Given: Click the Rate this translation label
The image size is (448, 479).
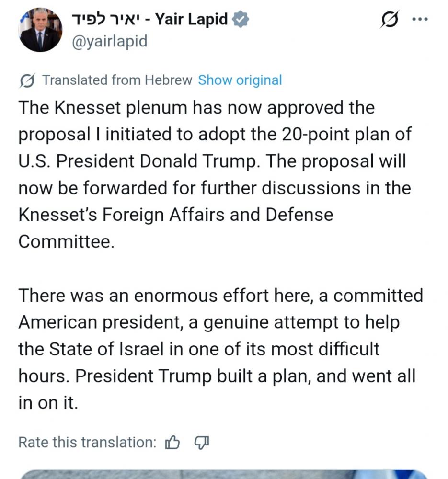Looking at the screenshot, I should pyautogui.click(x=87, y=442).
